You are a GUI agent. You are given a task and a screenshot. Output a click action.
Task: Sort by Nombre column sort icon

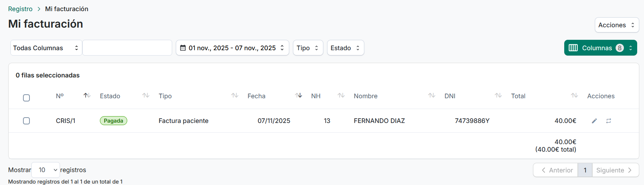pyautogui.click(x=432, y=95)
